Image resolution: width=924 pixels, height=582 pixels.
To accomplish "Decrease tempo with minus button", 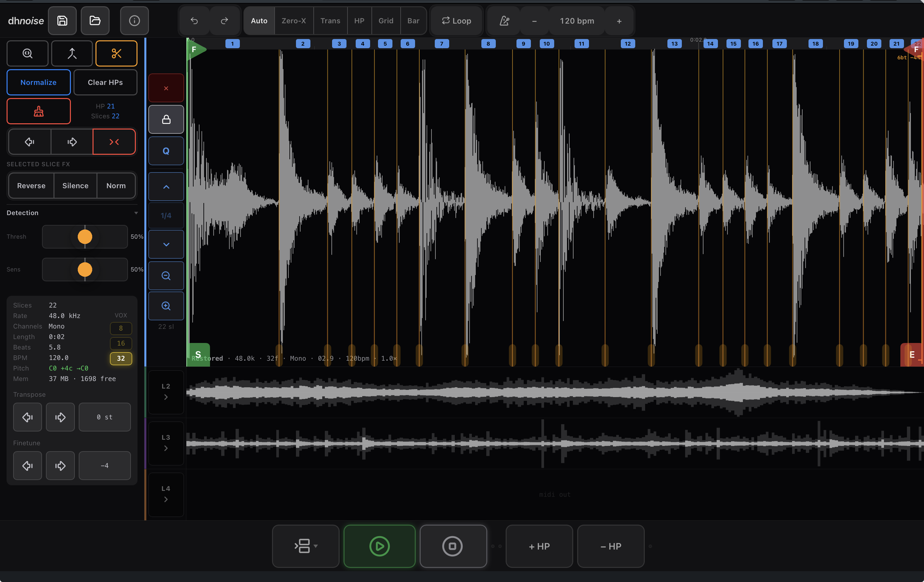I will (534, 21).
